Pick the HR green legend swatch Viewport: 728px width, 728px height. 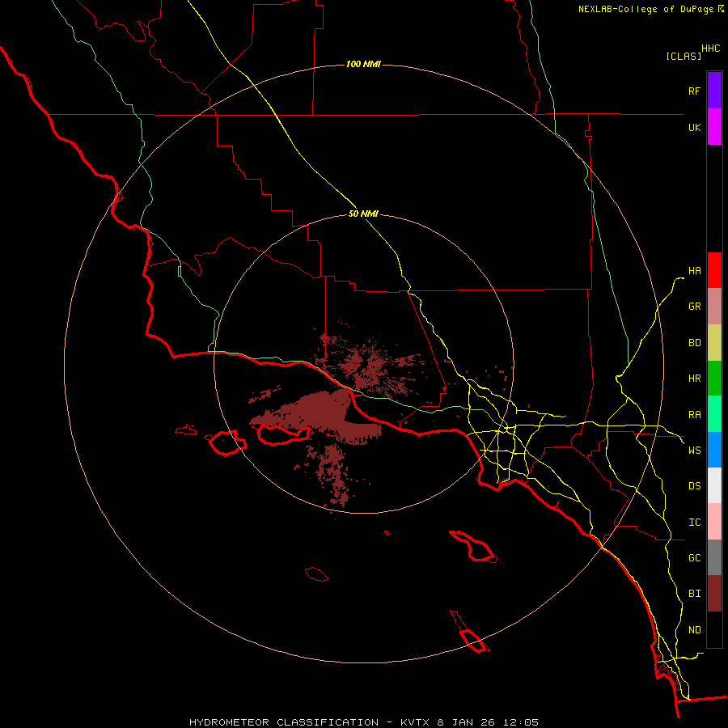point(714,379)
